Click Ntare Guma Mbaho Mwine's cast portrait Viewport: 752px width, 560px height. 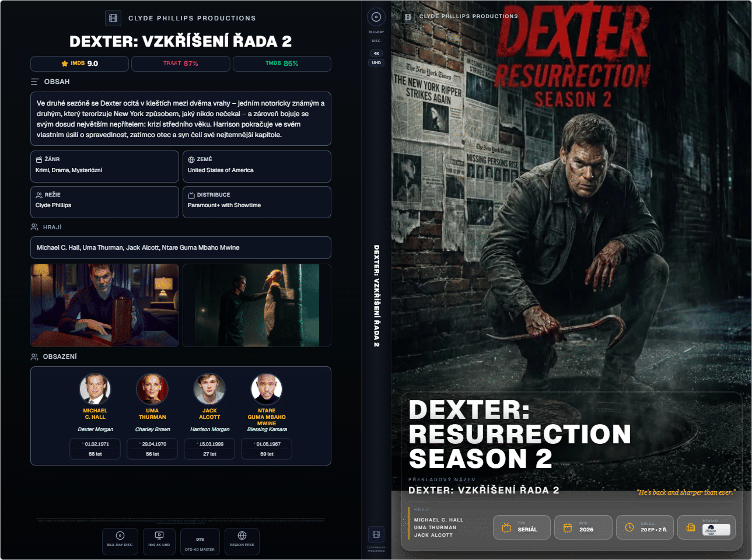click(x=267, y=389)
